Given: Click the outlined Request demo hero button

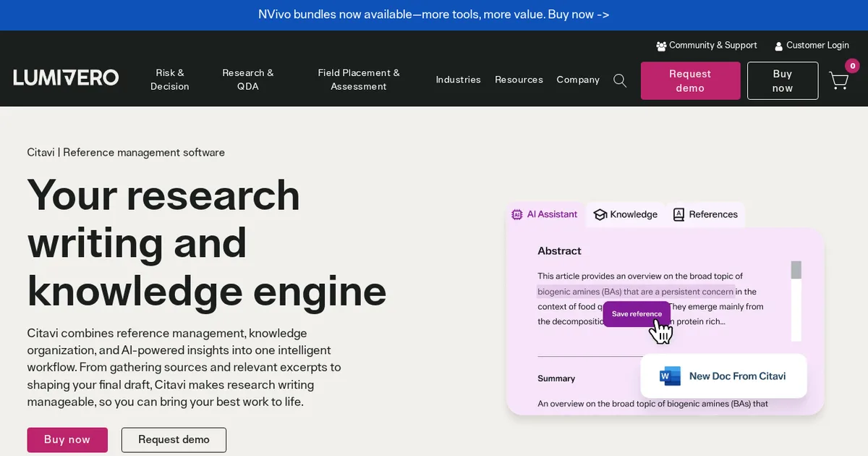Looking at the screenshot, I should click(174, 440).
